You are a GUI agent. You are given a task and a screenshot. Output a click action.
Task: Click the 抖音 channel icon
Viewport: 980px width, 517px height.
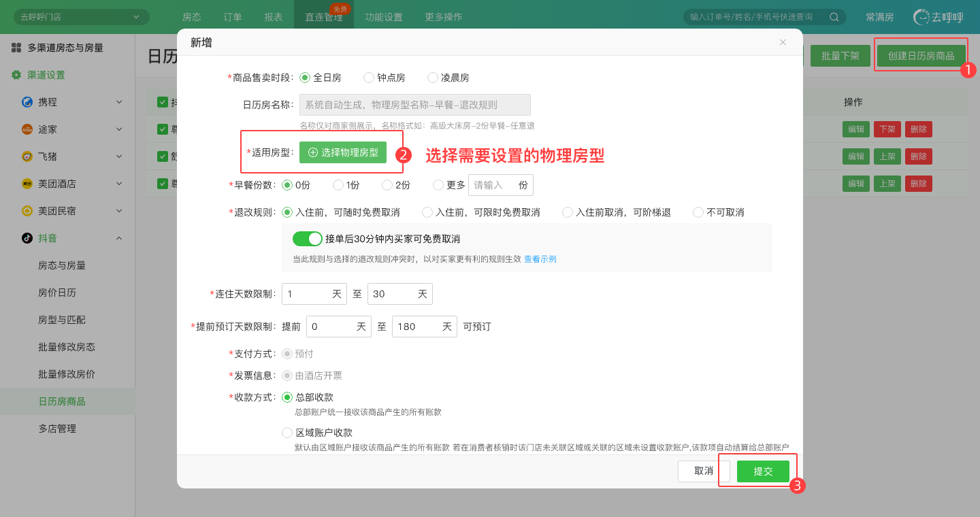point(27,238)
